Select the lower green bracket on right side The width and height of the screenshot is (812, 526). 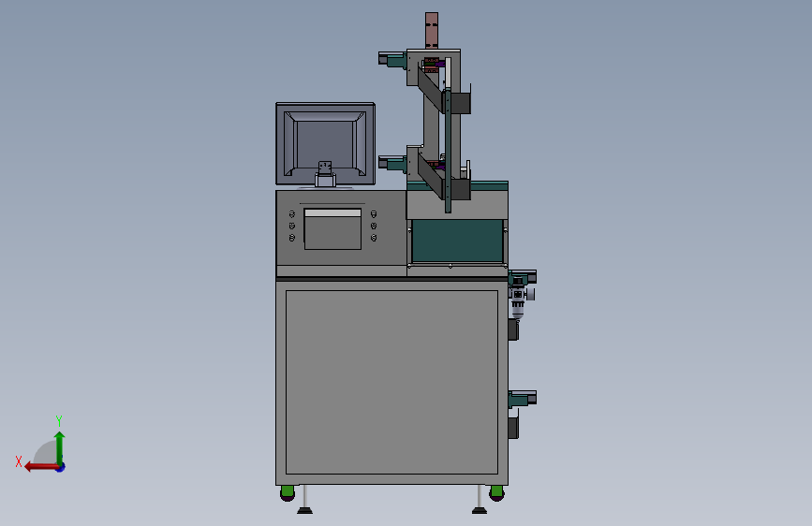pos(523,399)
